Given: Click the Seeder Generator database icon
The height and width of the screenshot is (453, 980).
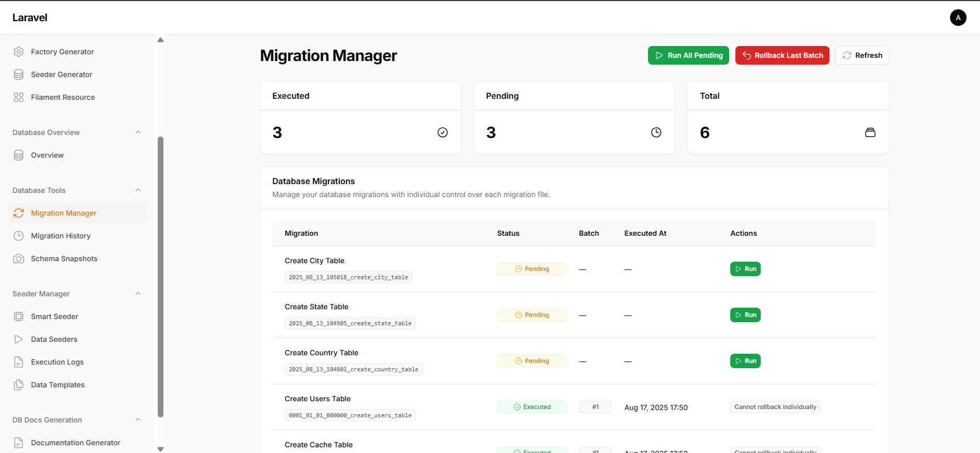Looking at the screenshot, I should coord(19,74).
